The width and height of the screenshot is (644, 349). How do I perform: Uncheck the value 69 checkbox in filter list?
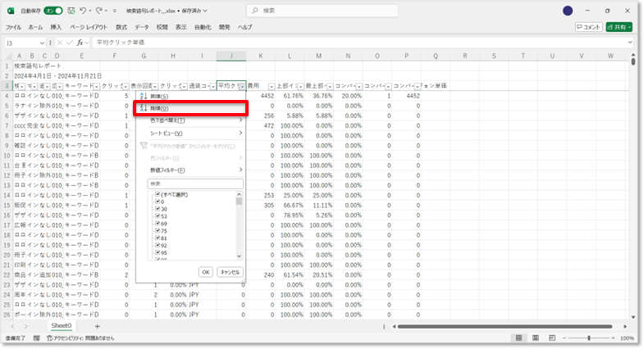click(x=158, y=222)
